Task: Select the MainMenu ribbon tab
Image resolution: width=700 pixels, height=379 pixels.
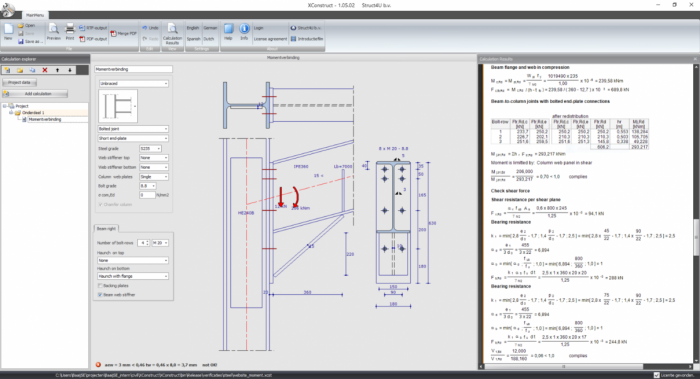Action: pyautogui.click(x=34, y=15)
